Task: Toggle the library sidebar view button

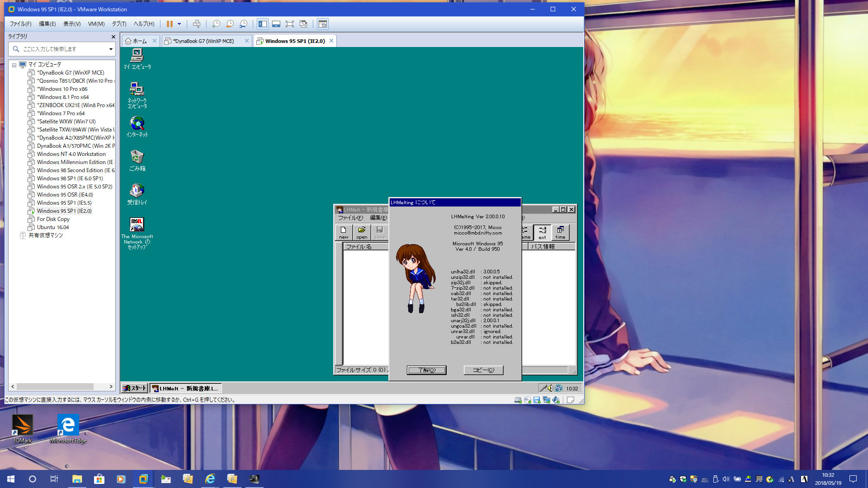Action: [263, 24]
